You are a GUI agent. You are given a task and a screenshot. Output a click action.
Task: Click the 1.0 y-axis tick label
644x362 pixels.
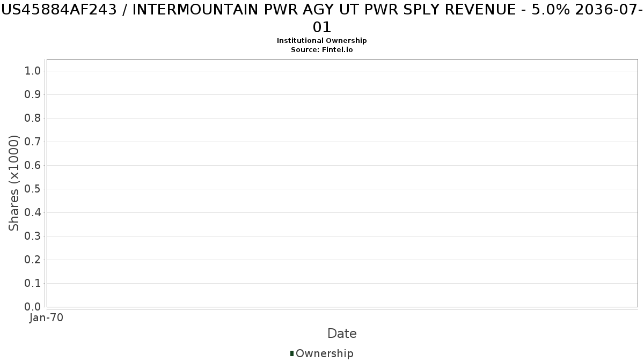33,71
